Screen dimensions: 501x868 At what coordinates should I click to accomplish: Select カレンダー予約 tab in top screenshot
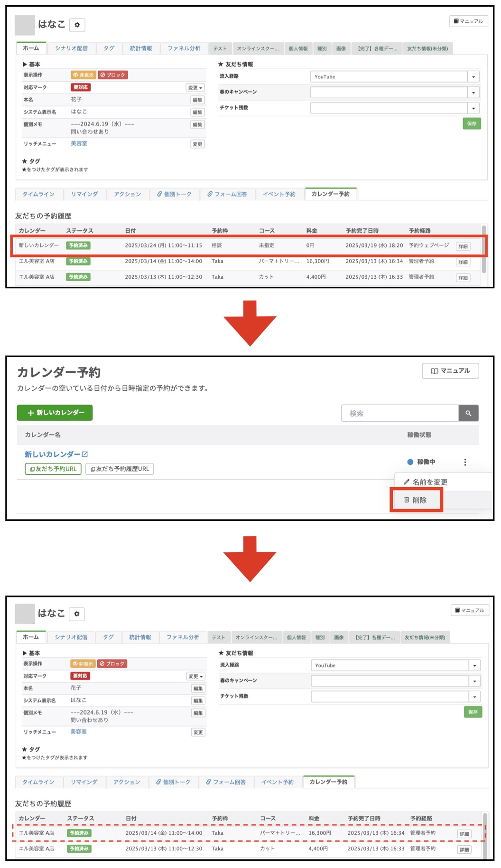click(x=331, y=194)
